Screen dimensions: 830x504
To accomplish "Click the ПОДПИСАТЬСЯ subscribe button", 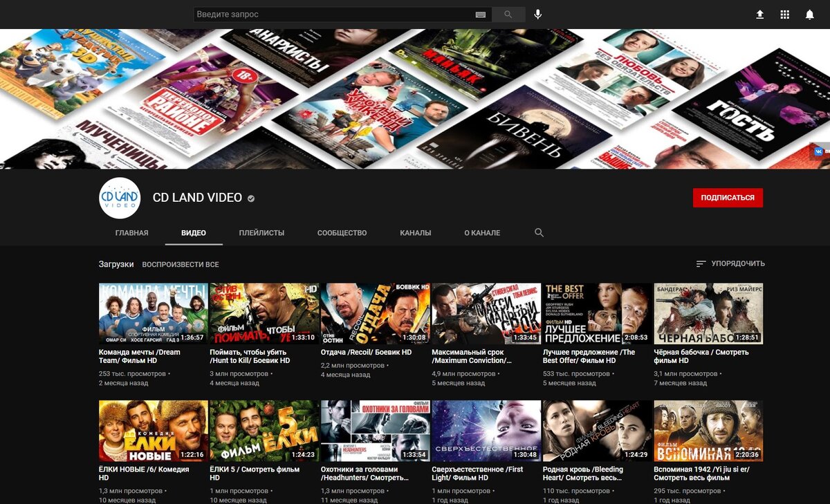I will (x=728, y=198).
